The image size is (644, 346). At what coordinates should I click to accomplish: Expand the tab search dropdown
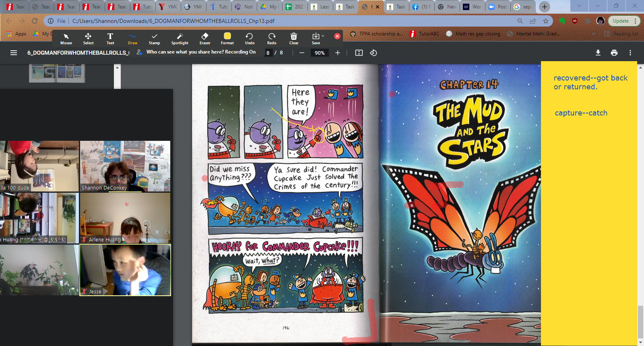point(579,6)
